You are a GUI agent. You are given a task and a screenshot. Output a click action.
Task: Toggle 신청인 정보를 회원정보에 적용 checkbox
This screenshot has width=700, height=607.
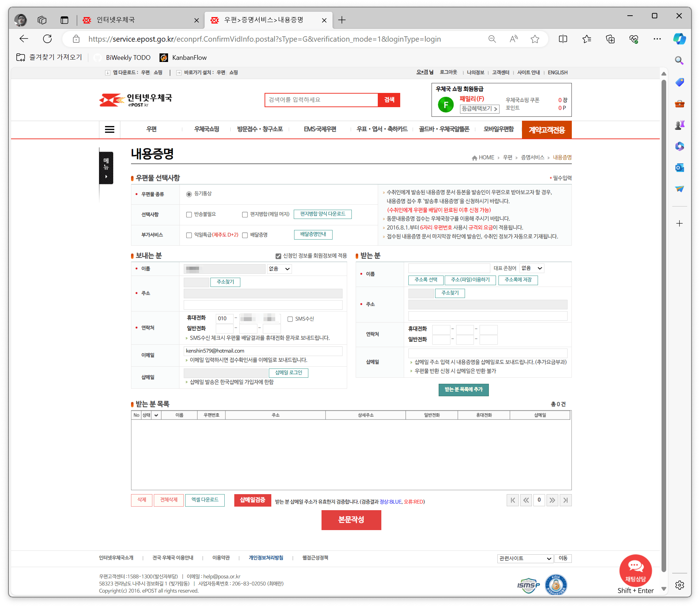tap(278, 256)
